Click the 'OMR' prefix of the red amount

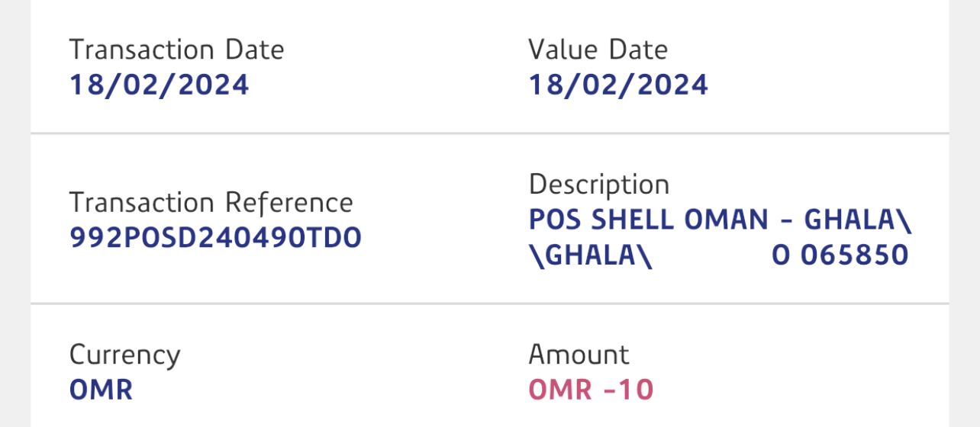[x=560, y=390]
